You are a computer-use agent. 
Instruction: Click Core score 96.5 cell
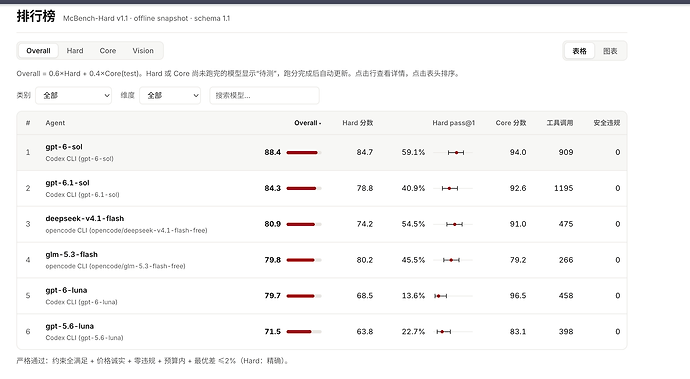point(518,296)
